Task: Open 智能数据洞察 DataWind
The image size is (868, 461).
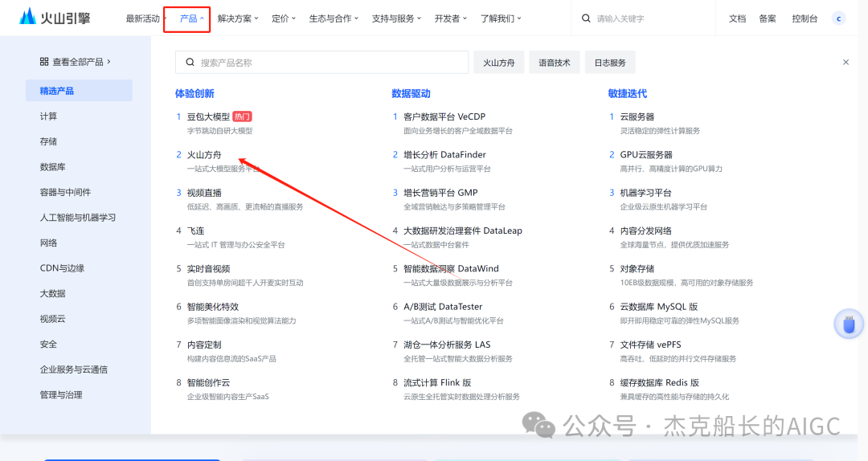Action: 451,269
